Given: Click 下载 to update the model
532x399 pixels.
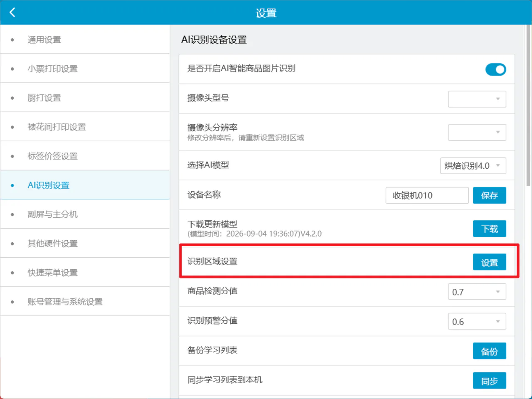Looking at the screenshot, I should [490, 229].
